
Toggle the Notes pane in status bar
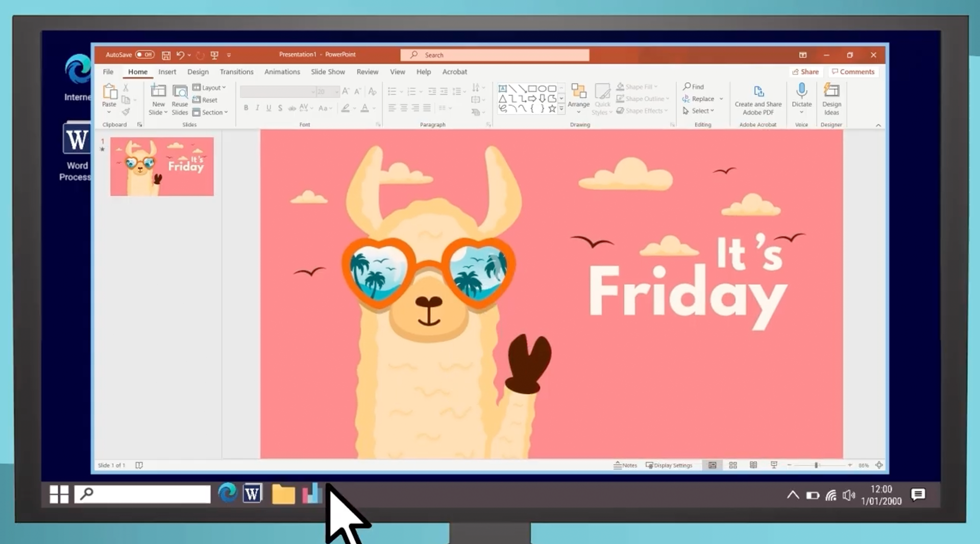[625, 465]
